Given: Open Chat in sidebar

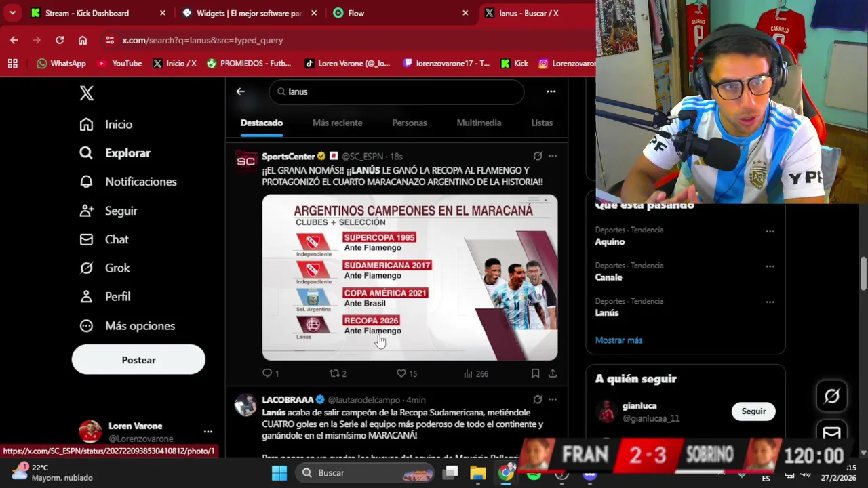Looking at the screenshot, I should pyautogui.click(x=104, y=239).
